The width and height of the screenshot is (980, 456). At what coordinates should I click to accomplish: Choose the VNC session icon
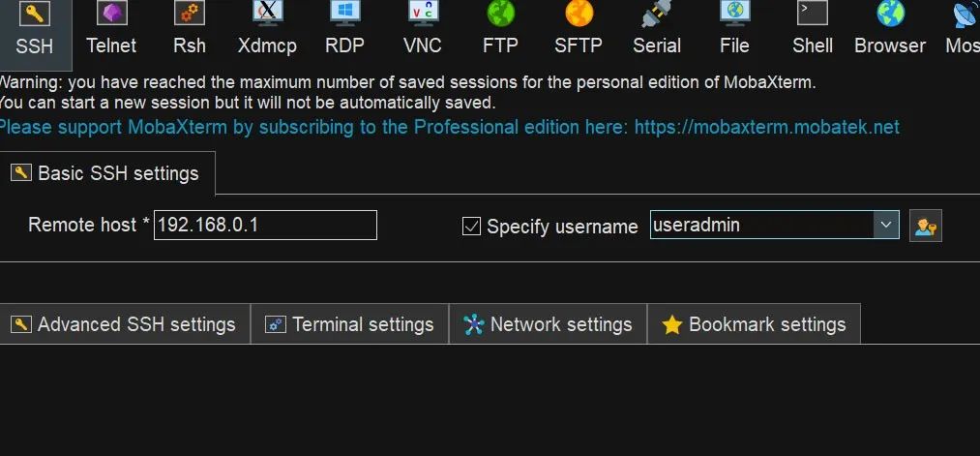[423, 14]
